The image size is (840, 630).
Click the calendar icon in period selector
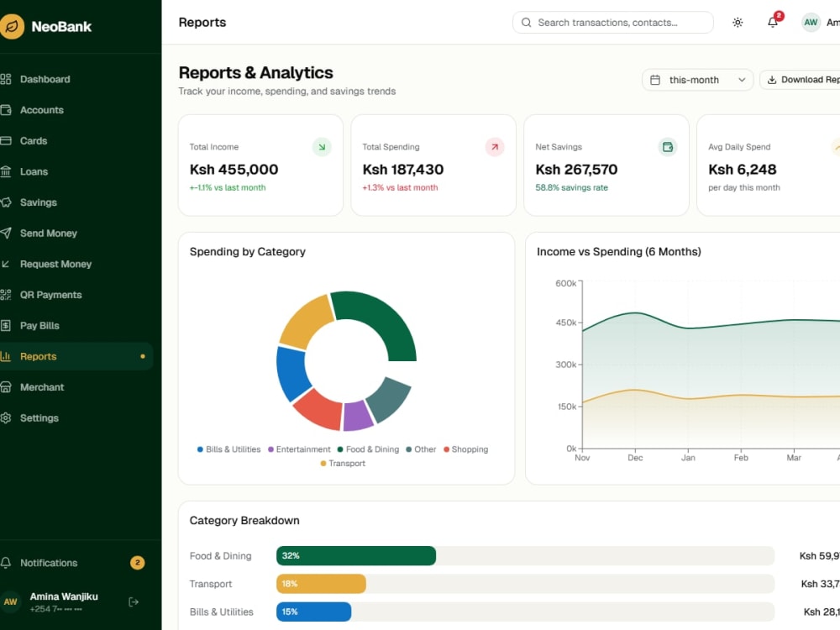click(654, 80)
